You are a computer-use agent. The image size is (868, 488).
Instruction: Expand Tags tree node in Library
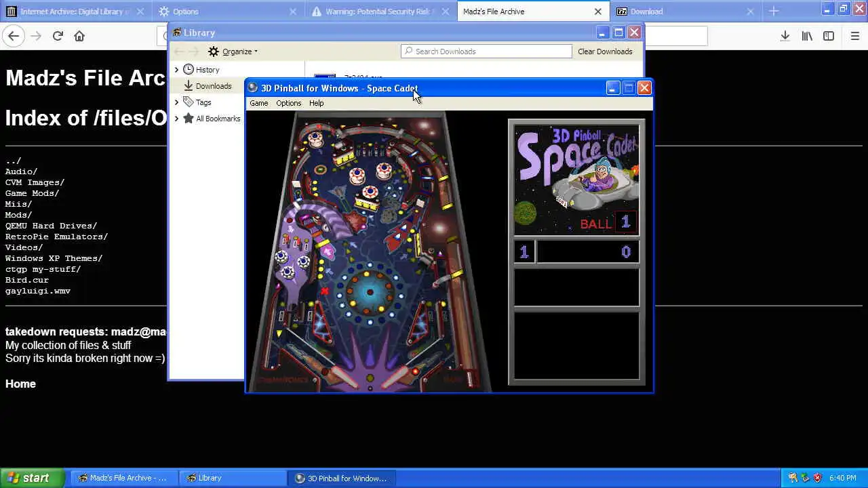(176, 102)
